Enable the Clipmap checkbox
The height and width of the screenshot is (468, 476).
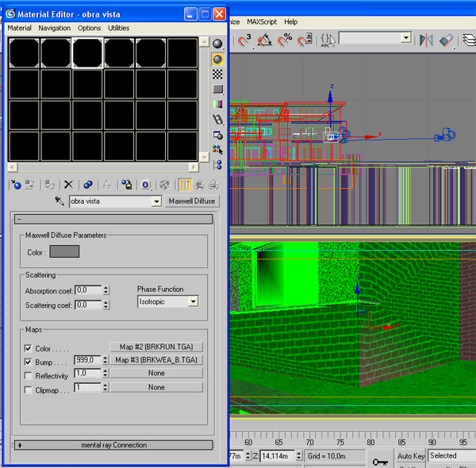coord(29,389)
